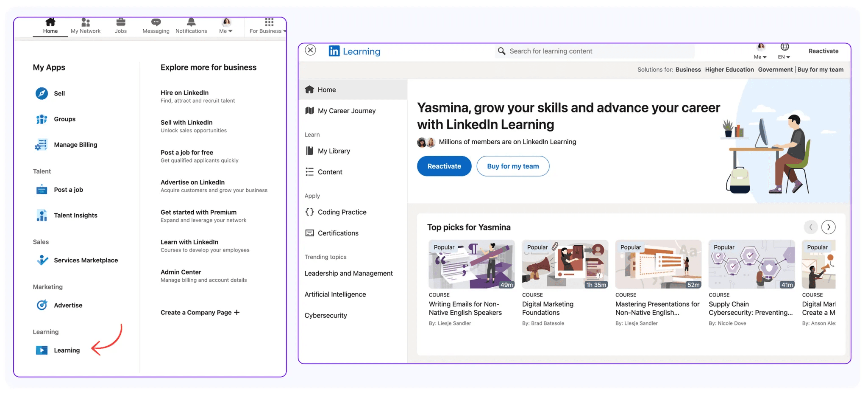
Task: Open the Sell compass icon
Action: pos(42,93)
